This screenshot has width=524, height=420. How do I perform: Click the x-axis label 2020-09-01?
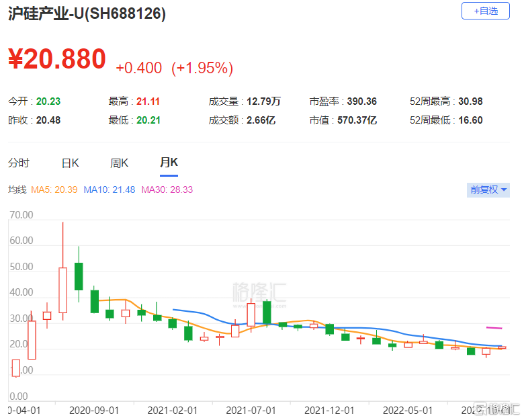(x=94, y=411)
